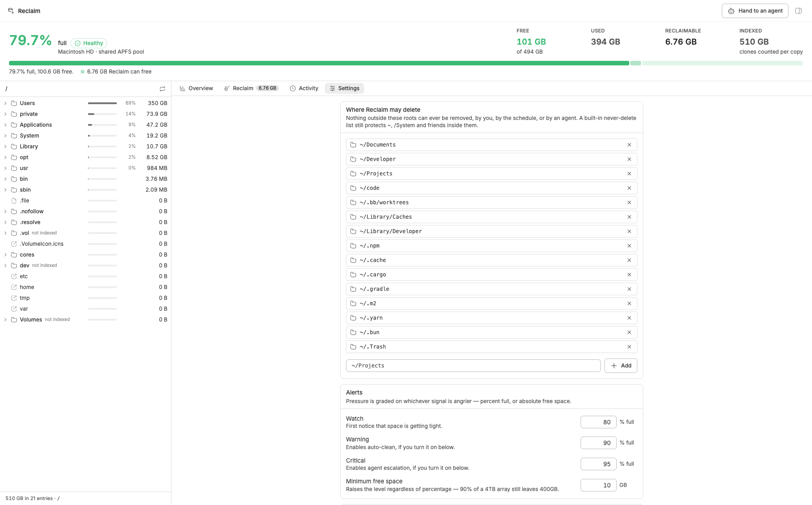Select the Settings tab
The height and width of the screenshot is (505, 812).
point(344,88)
